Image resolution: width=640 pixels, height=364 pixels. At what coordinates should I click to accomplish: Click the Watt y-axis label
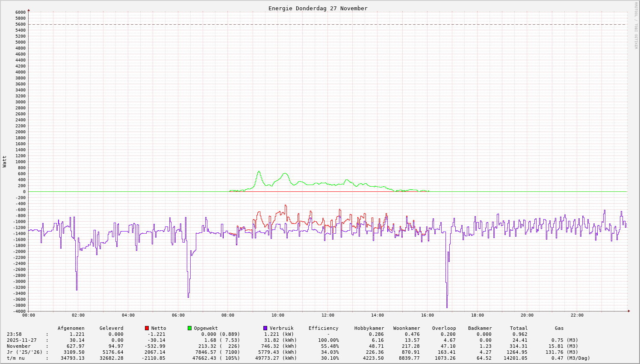(5, 161)
